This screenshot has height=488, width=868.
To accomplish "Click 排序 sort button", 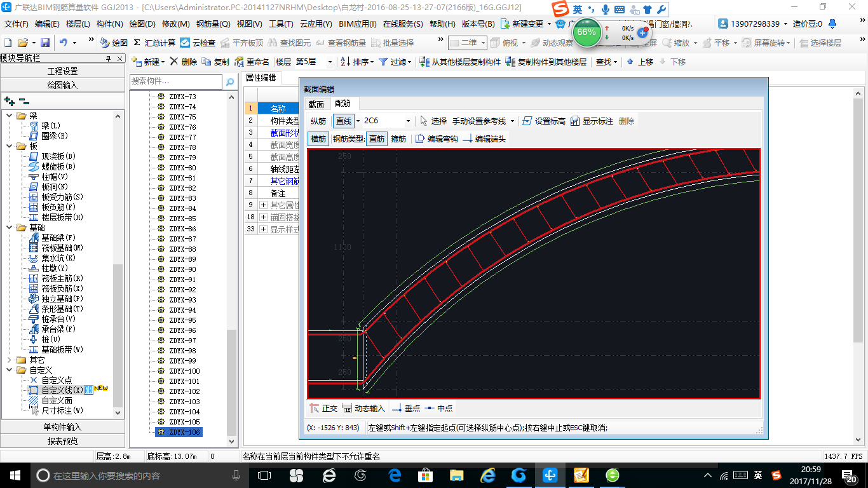I will [x=357, y=62].
